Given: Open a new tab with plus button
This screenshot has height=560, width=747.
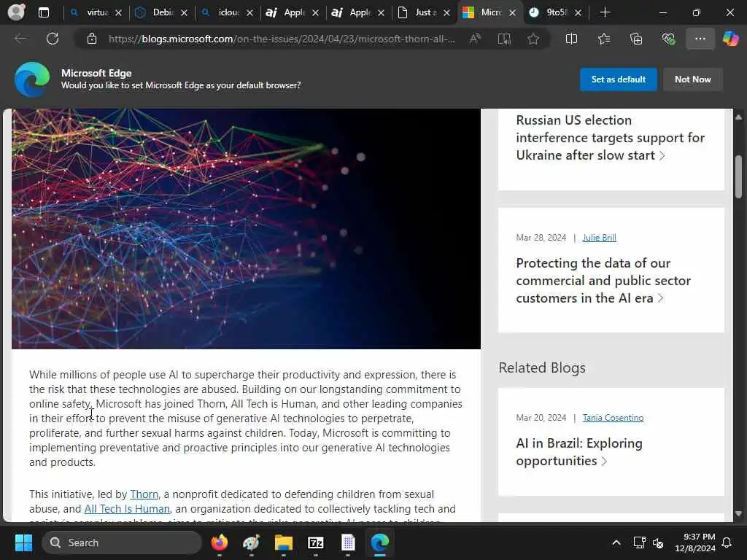Looking at the screenshot, I should click(605, 12).
